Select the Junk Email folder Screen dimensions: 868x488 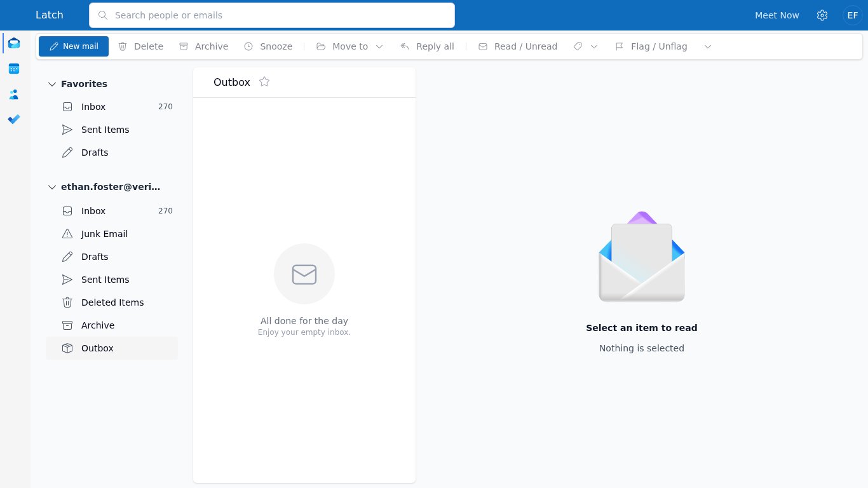pos(112,234)
